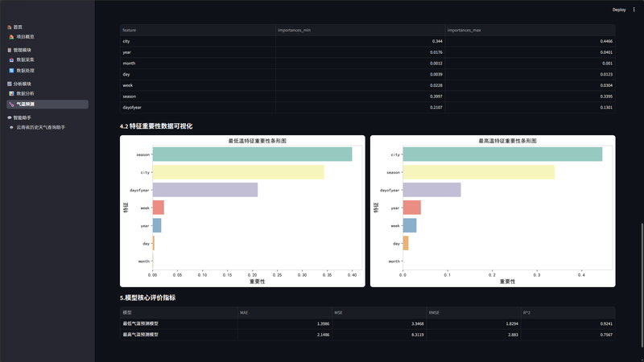The width and height of the screenshot is (644, 362).
Task: Click the green season bar in 最低温 chart
Action: [252, 154]
